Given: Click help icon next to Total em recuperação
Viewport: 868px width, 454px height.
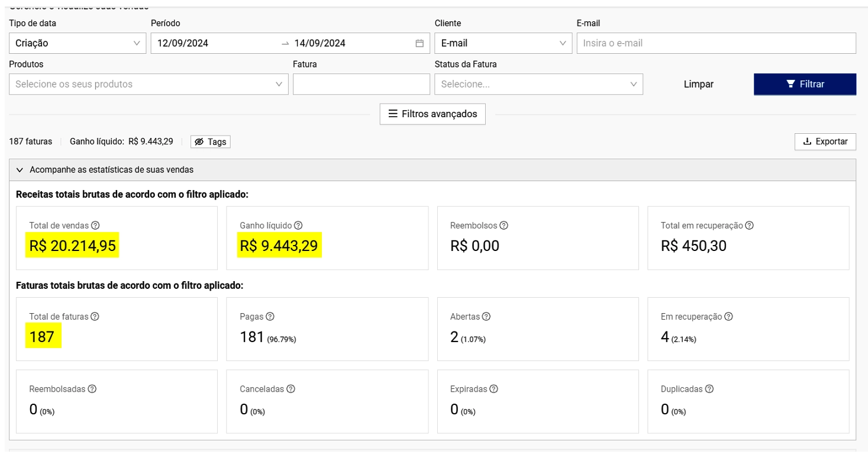Looking at the screenshot, I should pos(749,226).
